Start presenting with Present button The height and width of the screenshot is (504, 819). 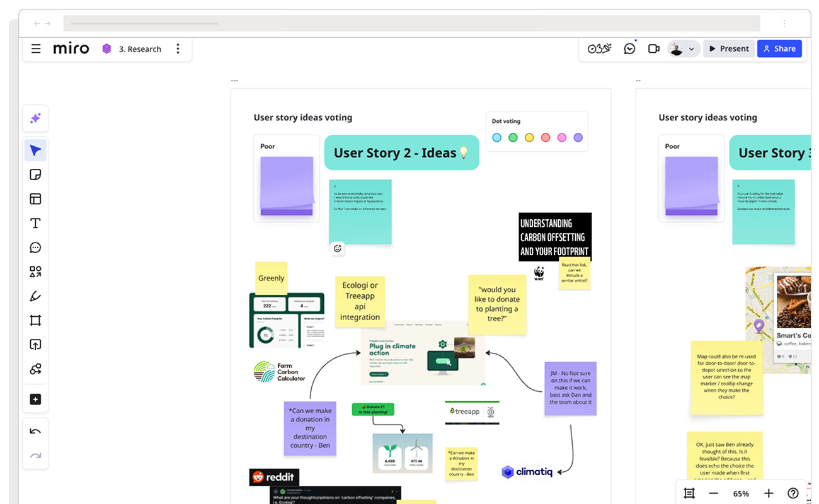click(729, 48)
